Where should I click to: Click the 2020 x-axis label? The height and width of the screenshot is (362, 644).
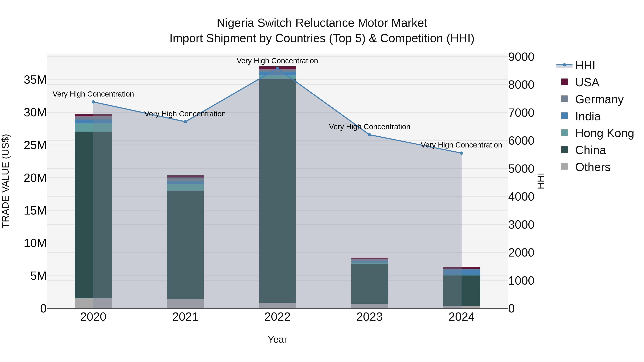tap(93, 317)
